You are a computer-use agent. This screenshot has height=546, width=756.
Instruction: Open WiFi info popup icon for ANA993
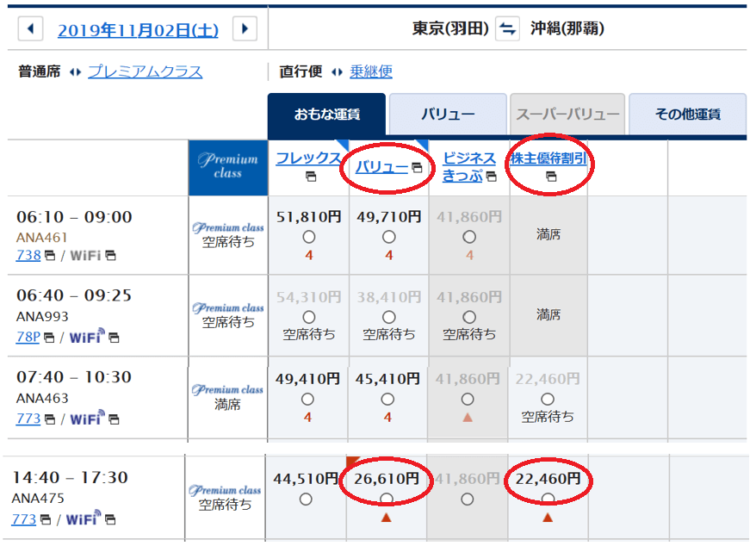[114, 338]
